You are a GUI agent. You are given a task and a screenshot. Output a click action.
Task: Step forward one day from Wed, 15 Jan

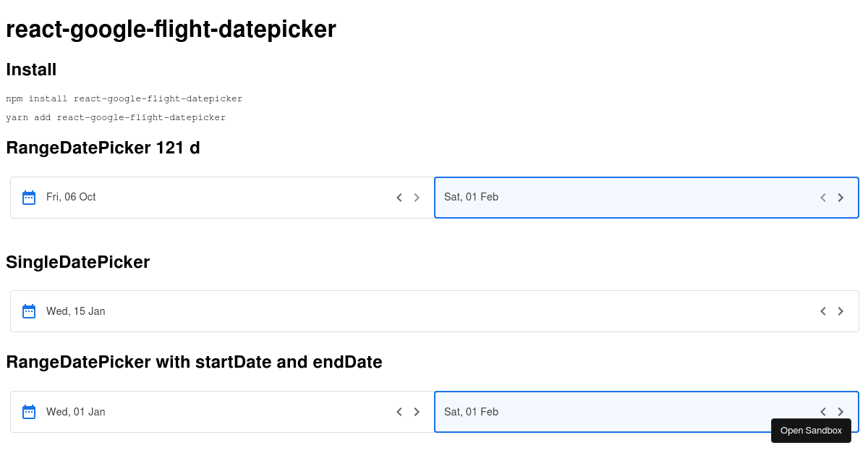click(841, 311)
